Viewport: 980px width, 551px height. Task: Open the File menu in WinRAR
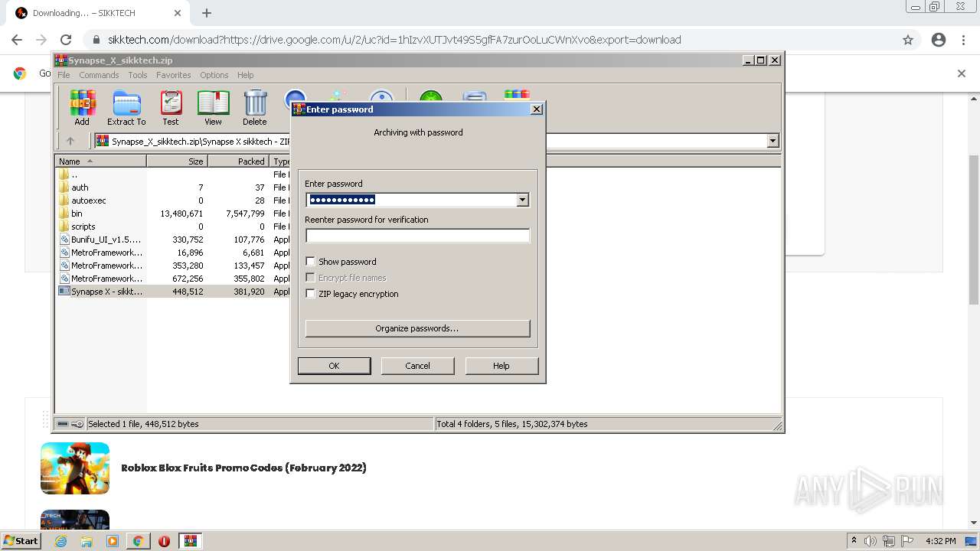click(x=64, y=75)
